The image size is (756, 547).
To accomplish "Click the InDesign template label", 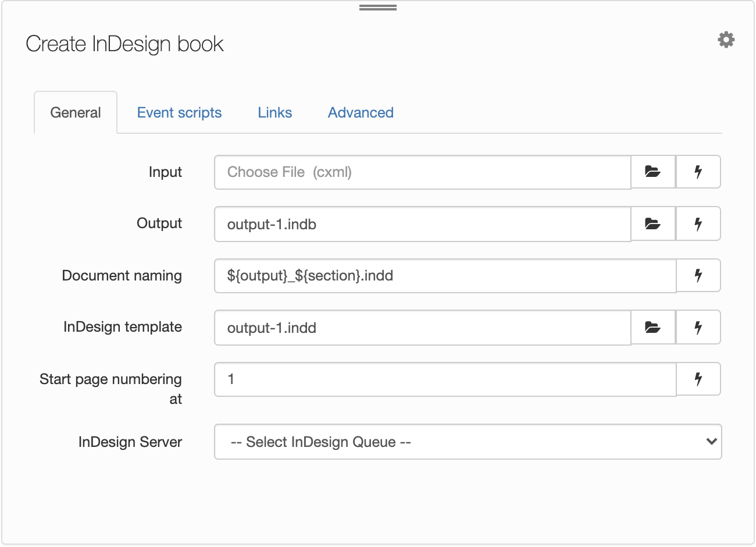I will 123,327.
